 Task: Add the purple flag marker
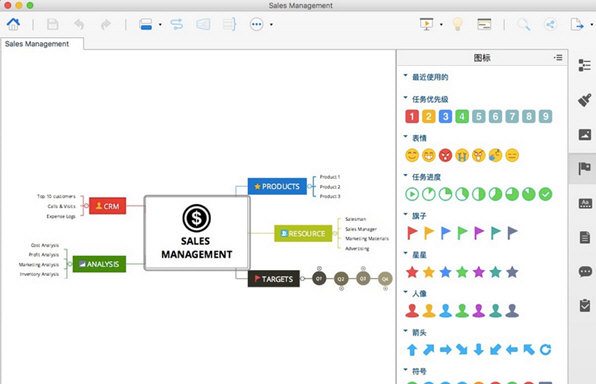click(479, 233)
